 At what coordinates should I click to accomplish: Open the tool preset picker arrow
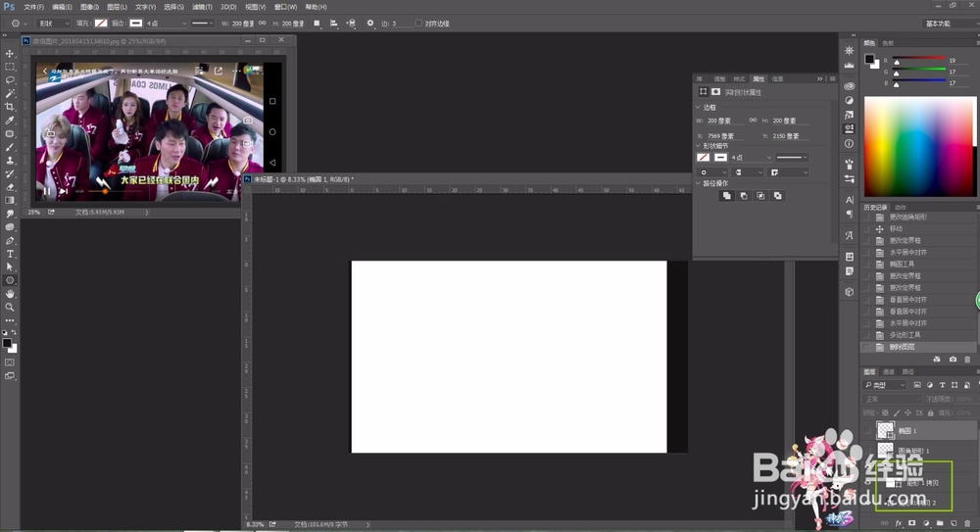click(x=25, y=24)
